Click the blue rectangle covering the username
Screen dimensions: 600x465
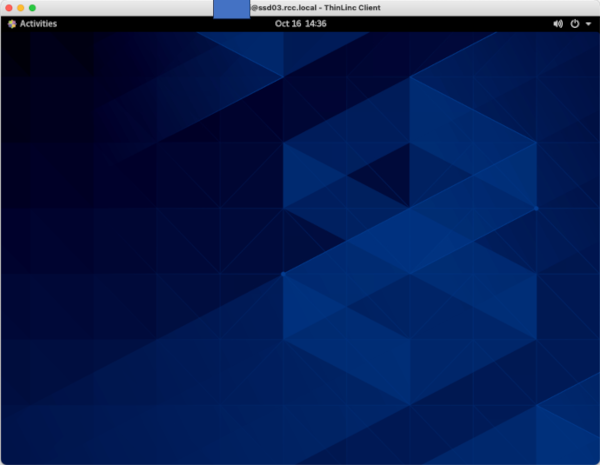point(232,9)
